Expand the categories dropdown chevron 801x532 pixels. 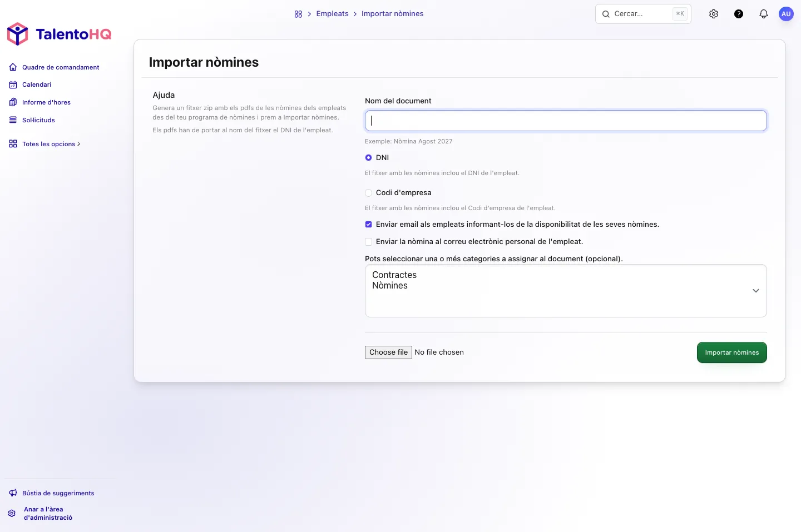(756, 291)
